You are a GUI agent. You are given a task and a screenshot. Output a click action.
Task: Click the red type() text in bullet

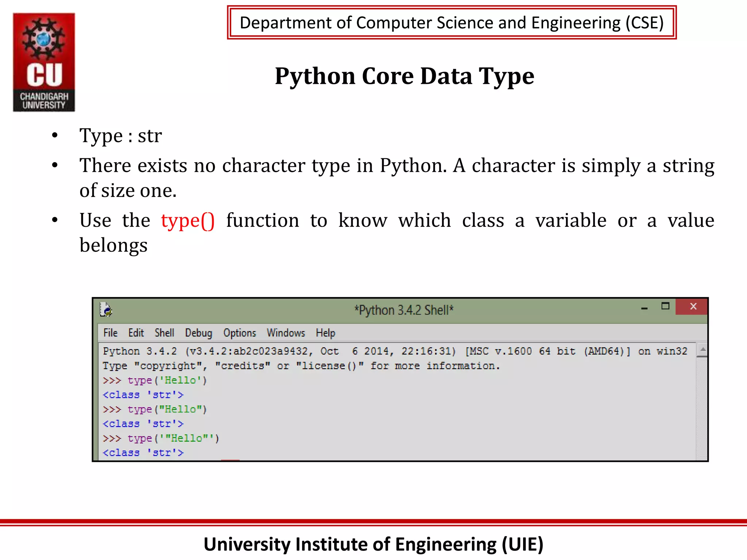tap(188, 221)
